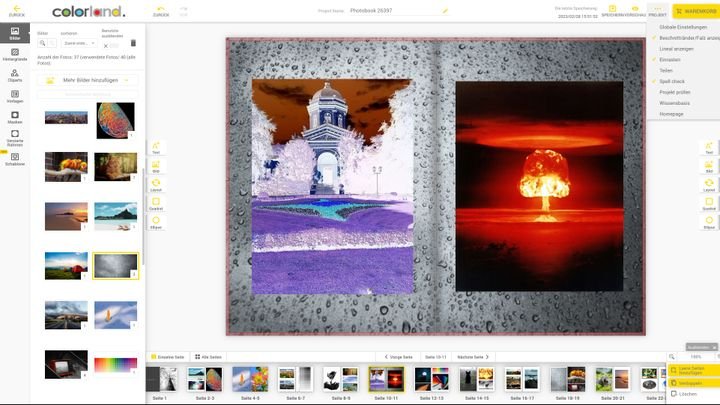Select the rainbow gradient image thumbnail

pyautogui.click(x=115, y=364)
